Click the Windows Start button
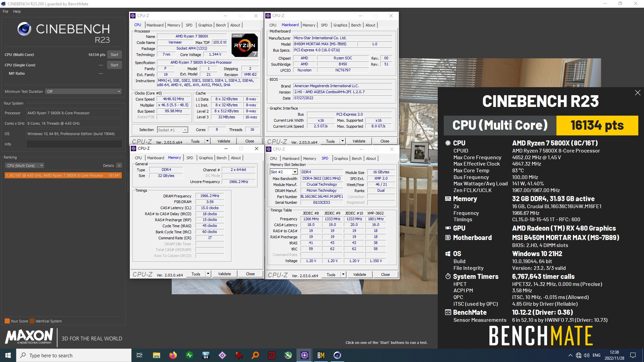This screenshot has height=362, width=644. pos(8,355)
